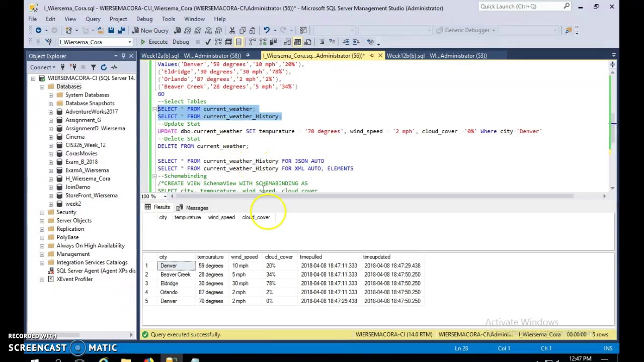Viewport: 644px width, 362px height.
Task: Refresh Object Explorer with refresh icon
Action: click(x=104, y=67)
